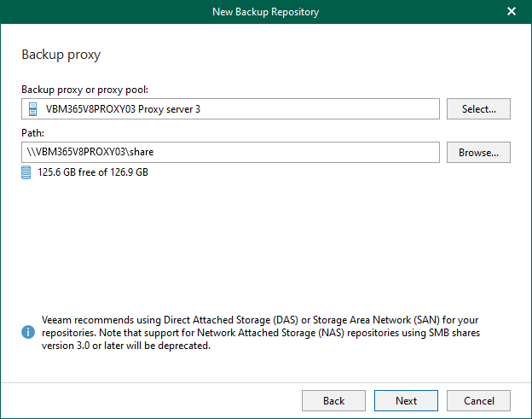Proceed with the Next button
This screenshot has height=419, width=532.
pos(406,400)
